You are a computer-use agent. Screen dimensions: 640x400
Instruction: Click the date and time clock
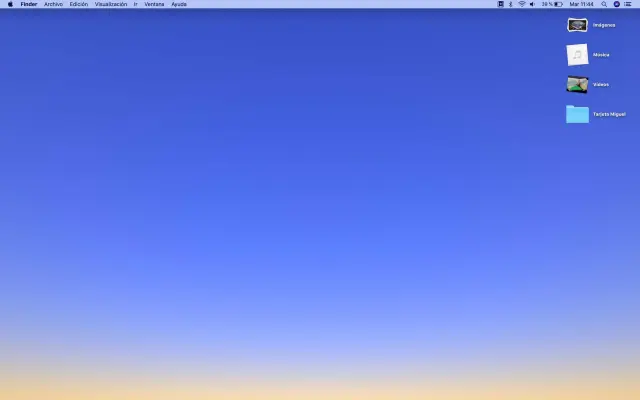pos(581,4)
